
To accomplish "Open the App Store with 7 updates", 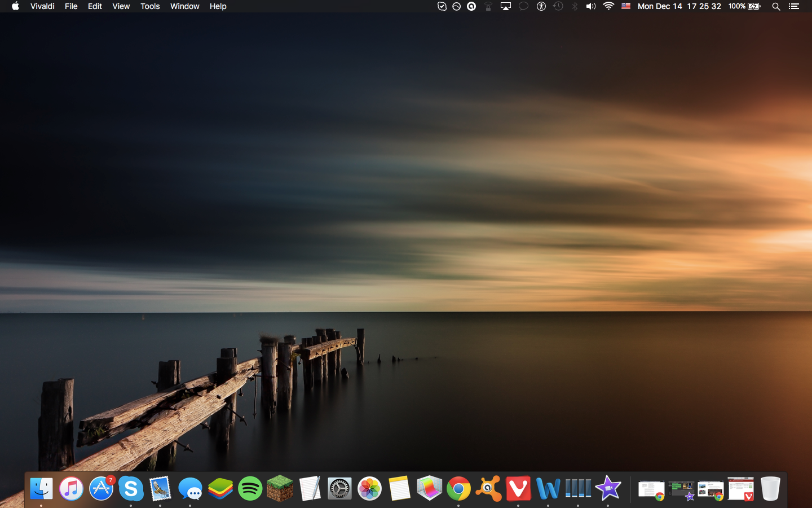I will 101,488.
